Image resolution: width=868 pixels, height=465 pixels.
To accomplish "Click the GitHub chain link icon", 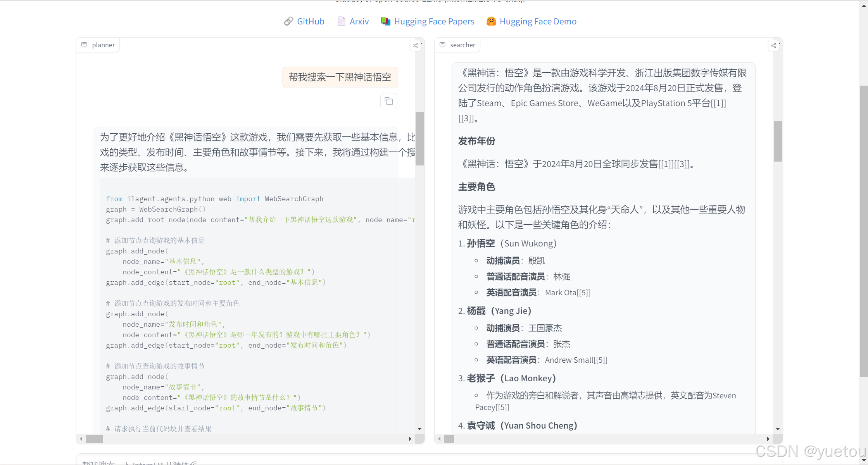I will click(288, 21).
